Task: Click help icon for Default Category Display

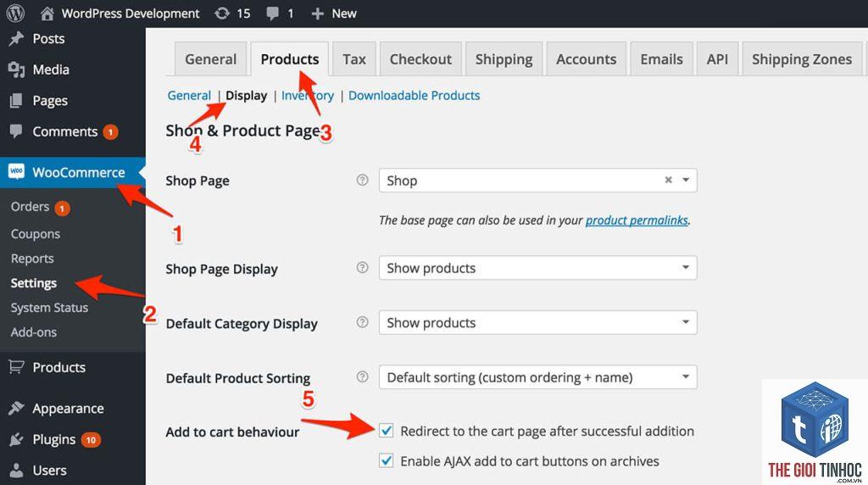Action: coord(362,322)
